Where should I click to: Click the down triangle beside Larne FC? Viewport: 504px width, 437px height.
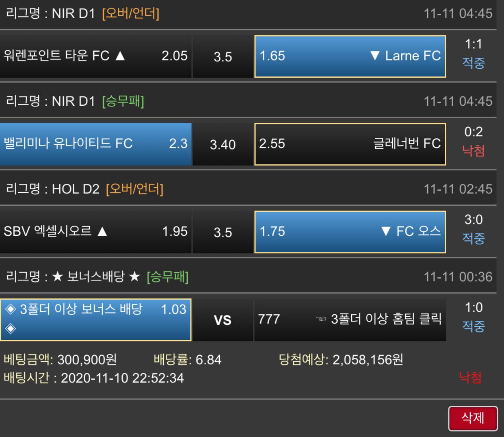[375, 56]
